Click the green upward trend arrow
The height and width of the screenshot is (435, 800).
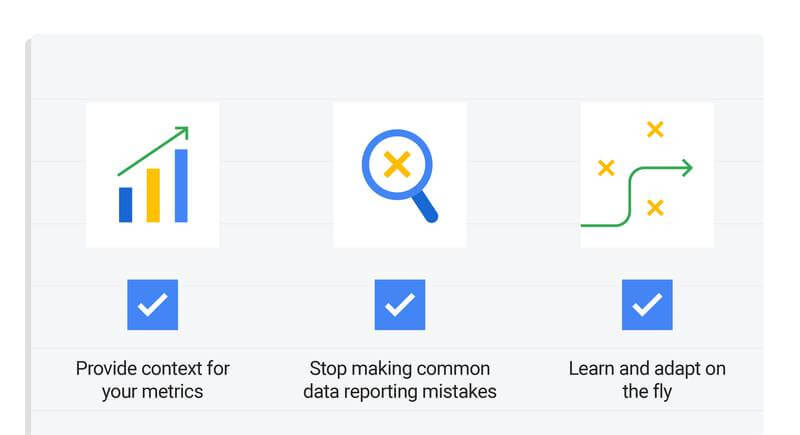tap(153, 150)
